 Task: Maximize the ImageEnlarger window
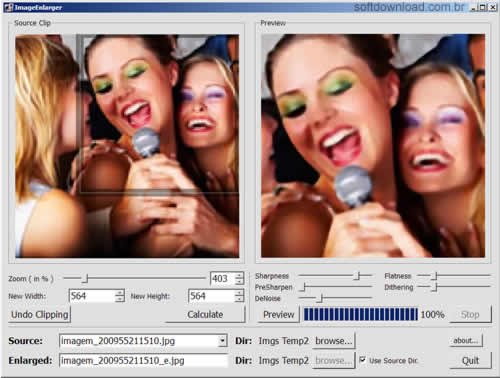[x=483, y=8]
